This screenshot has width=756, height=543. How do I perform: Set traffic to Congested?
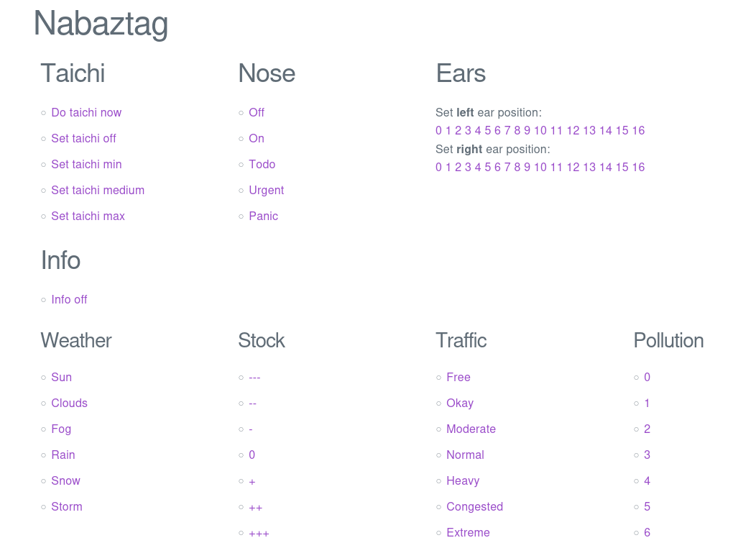click(474, 506)
